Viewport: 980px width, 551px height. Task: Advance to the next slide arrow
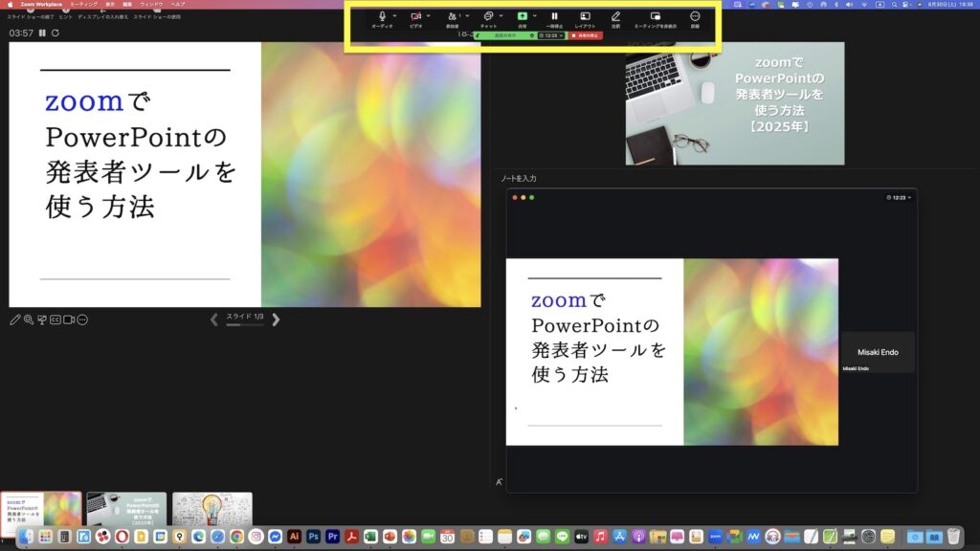click(x=276, y=320)
